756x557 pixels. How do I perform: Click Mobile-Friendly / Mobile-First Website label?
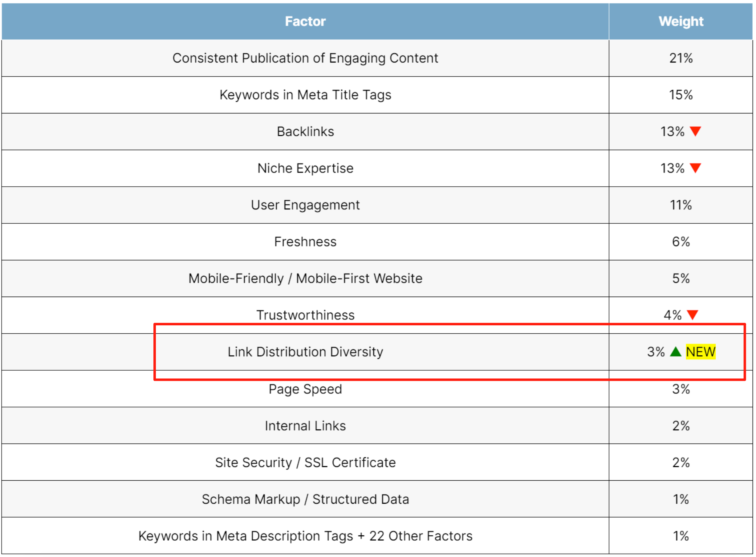coord(305,278)
